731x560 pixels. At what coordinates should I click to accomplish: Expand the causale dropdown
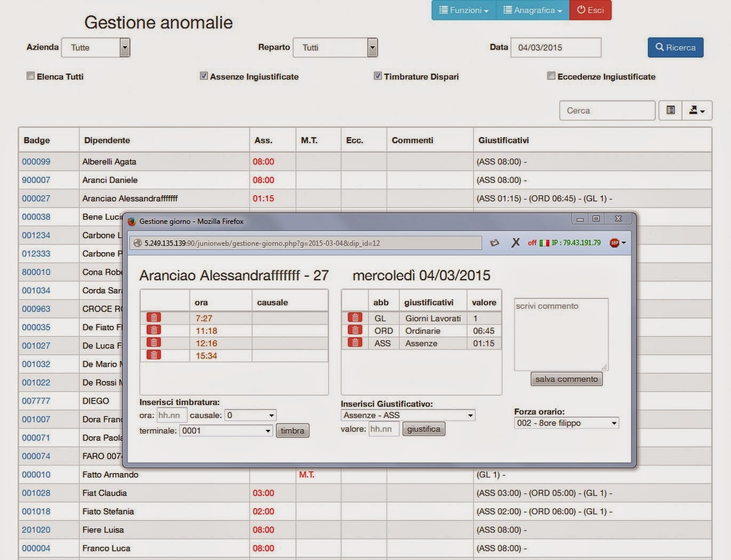[x=250, y=415]
